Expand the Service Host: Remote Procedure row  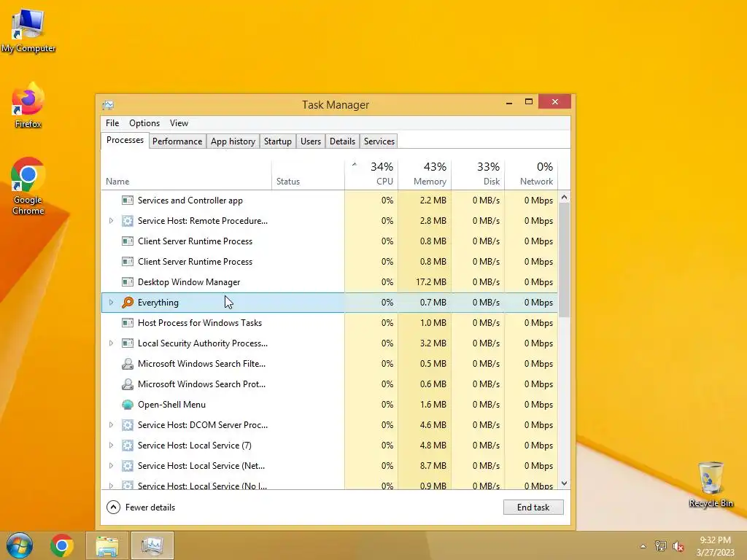click(111, 221)
